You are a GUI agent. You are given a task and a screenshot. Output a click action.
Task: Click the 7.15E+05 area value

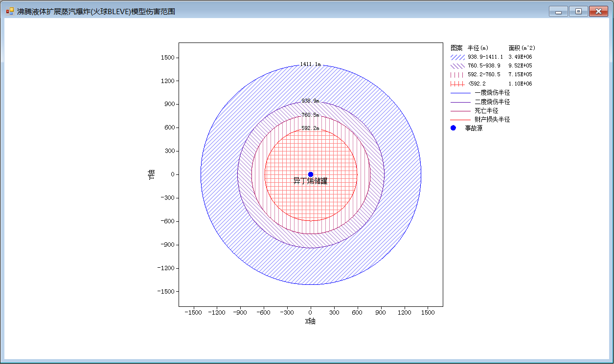point(521,75)
